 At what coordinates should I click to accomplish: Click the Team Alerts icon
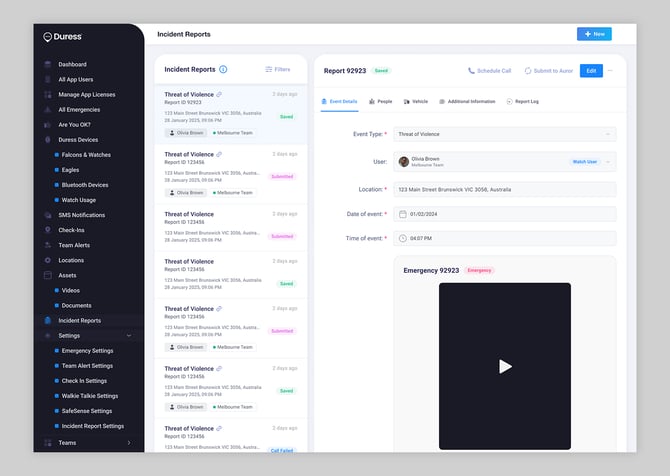(48, 245)
